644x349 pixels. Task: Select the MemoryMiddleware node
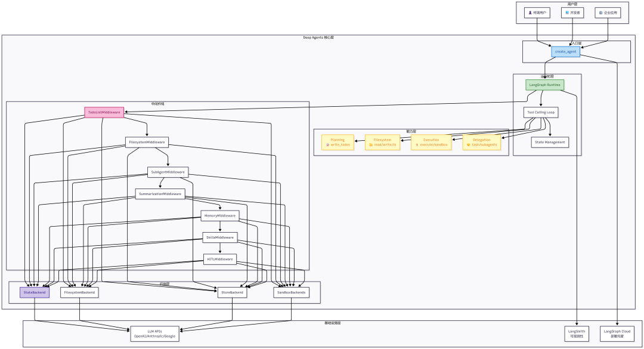(219, 215)
